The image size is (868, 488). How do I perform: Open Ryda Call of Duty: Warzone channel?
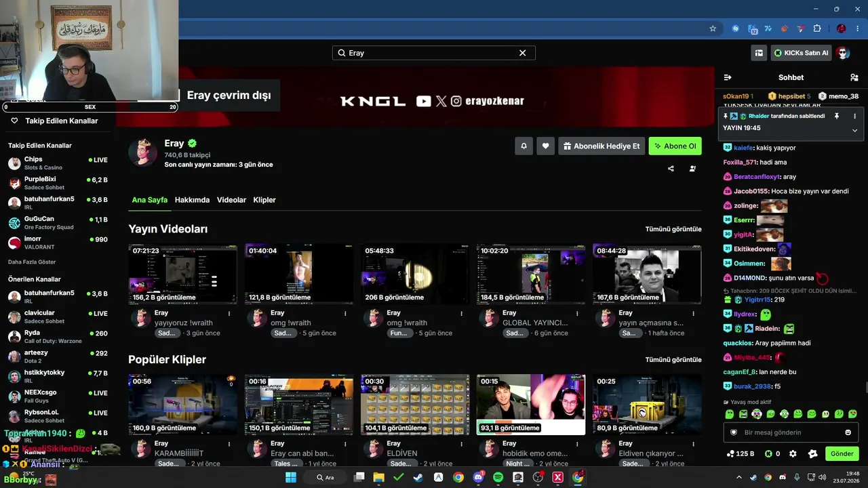click(58, 337)
